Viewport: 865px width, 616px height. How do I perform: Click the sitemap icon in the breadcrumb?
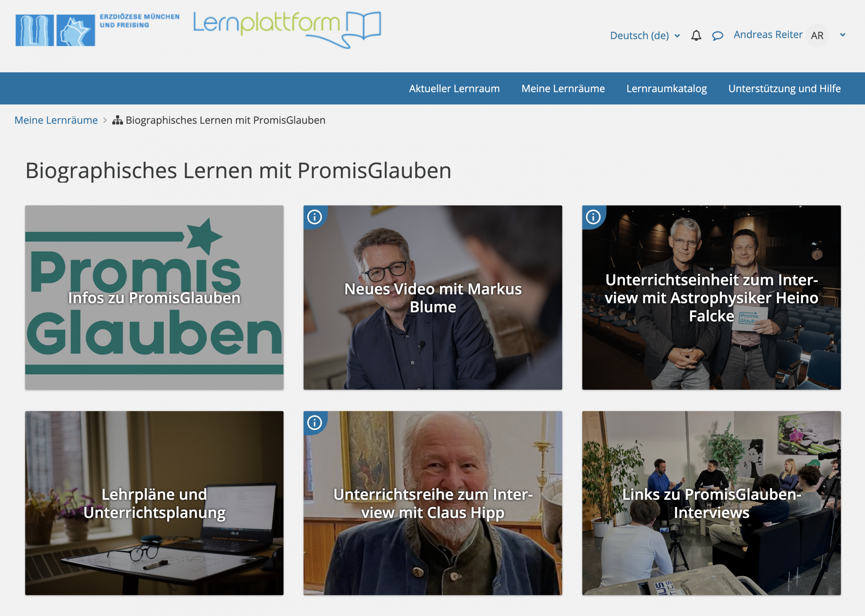click(117, 120)
